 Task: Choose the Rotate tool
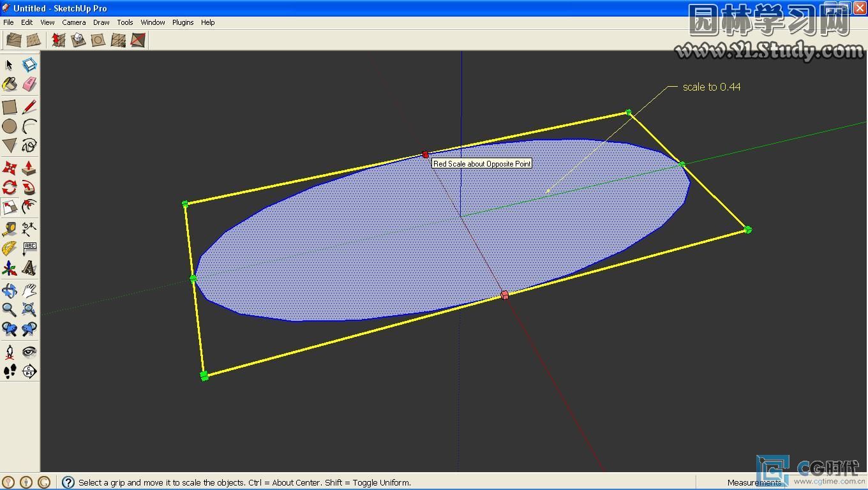tap(9, 188)
